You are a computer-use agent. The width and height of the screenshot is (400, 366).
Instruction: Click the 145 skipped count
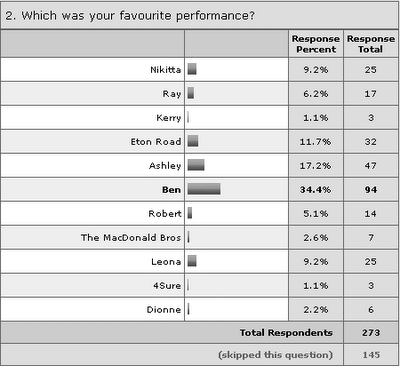[x=371, y=355]
